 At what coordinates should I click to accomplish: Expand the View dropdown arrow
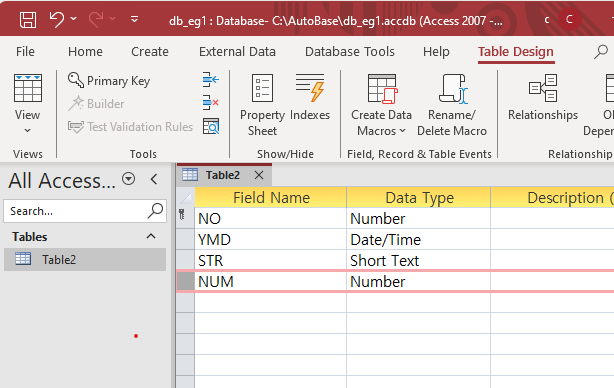pyautogui.click(x=27, y=130)
